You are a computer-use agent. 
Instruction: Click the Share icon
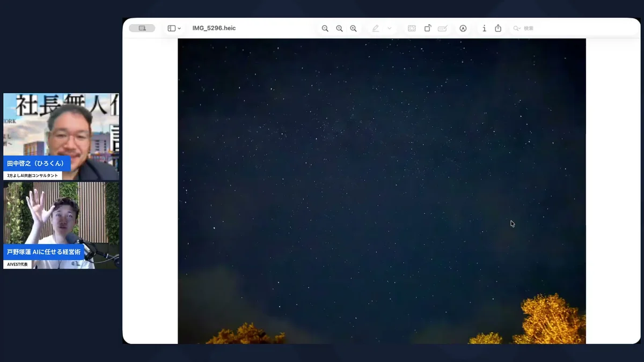tap(498, 28)
